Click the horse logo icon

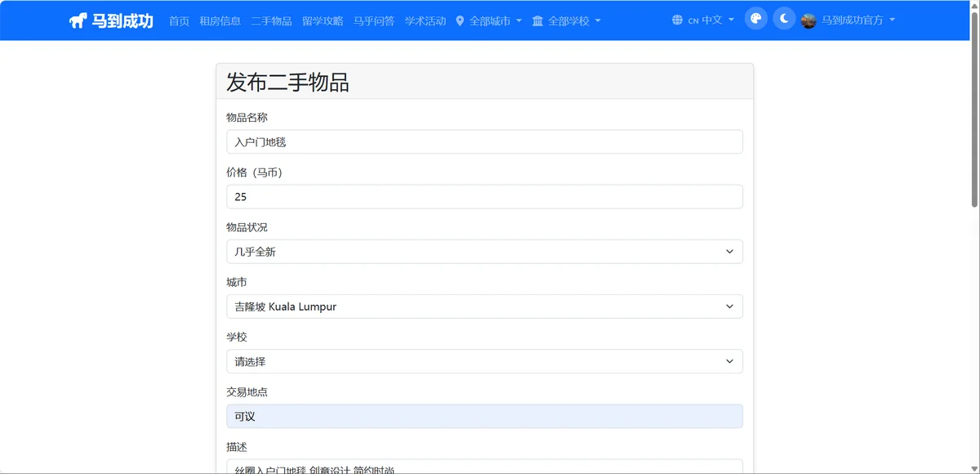pos(78,20)
